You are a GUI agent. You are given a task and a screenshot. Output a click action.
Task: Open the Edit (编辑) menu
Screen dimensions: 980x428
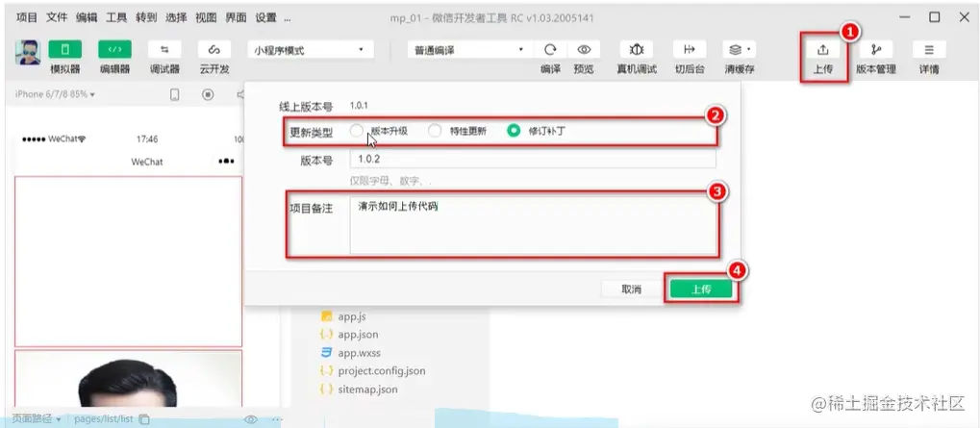coord(87,17)
